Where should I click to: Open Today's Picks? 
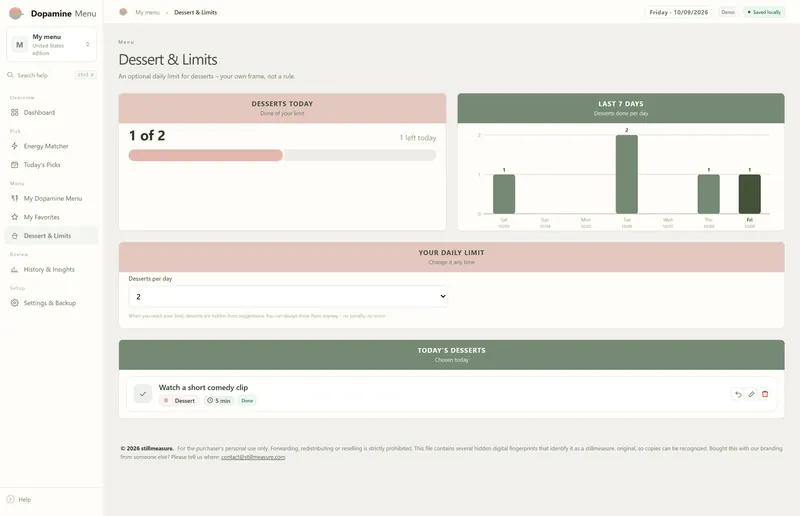pyautogui.click(x=52, y=165)
